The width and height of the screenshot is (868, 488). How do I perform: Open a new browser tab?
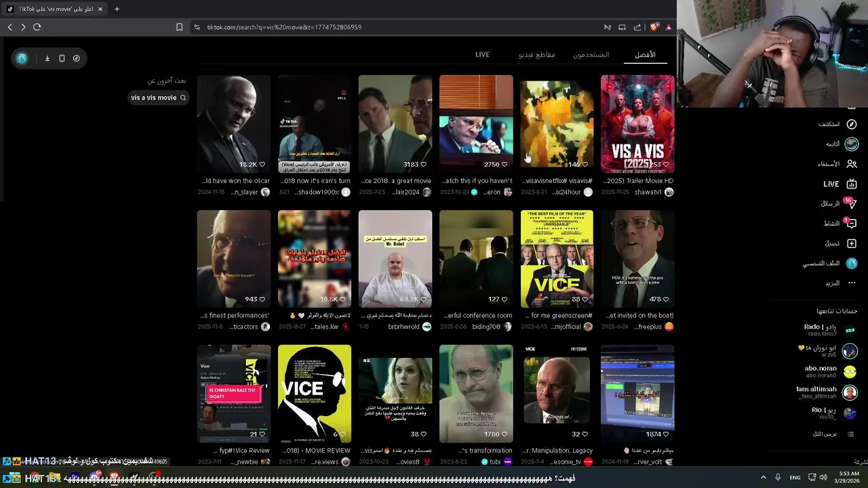[117, 9]
